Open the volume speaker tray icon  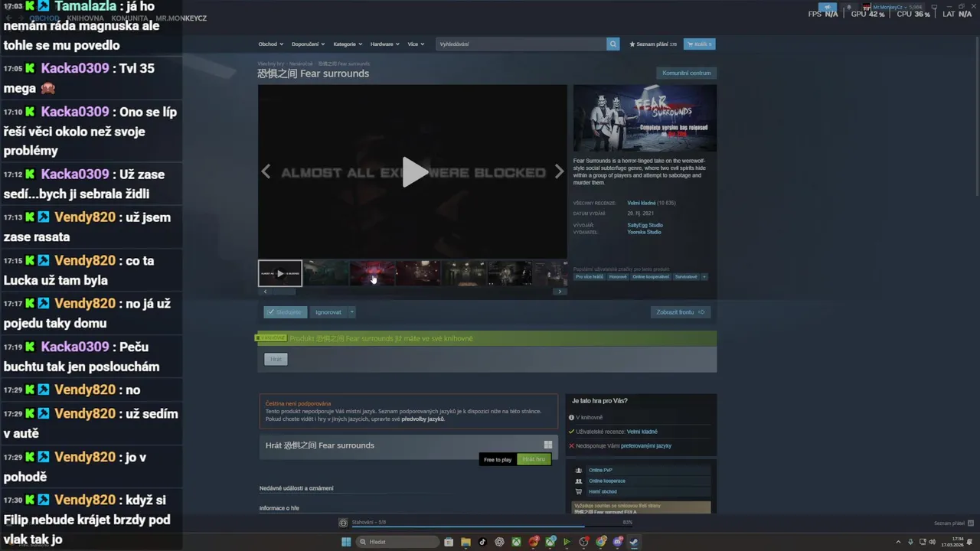click(932, 542)
